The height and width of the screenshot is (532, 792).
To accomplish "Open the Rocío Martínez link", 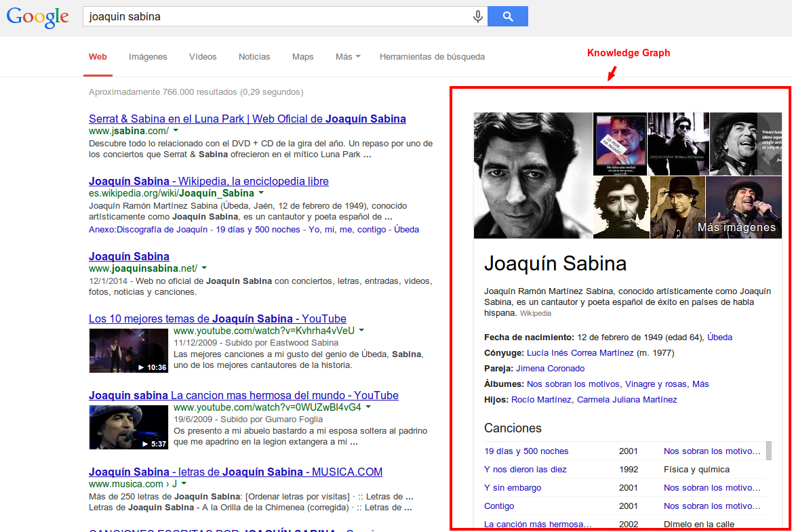I will [x=541, y=400].
